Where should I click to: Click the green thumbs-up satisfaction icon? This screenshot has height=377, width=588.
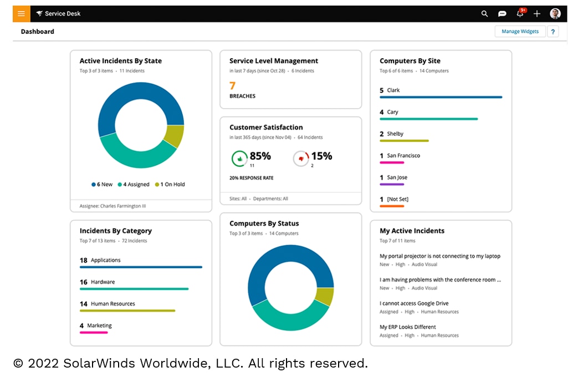[x=239, y=159]
